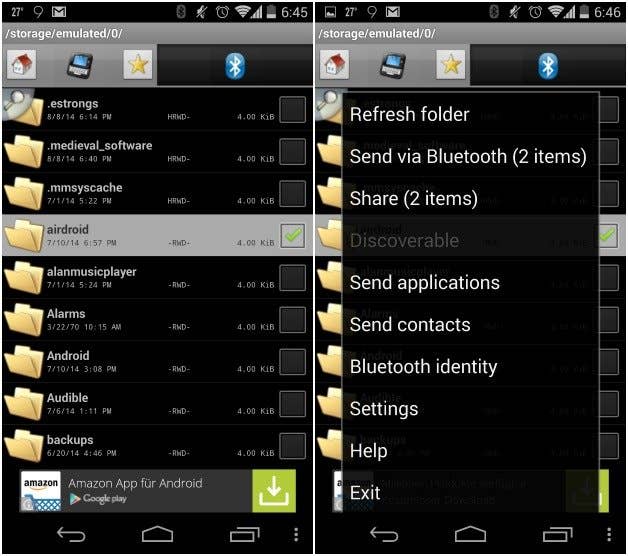Open the alanmusicplayer folder icon, left screen

24,277
